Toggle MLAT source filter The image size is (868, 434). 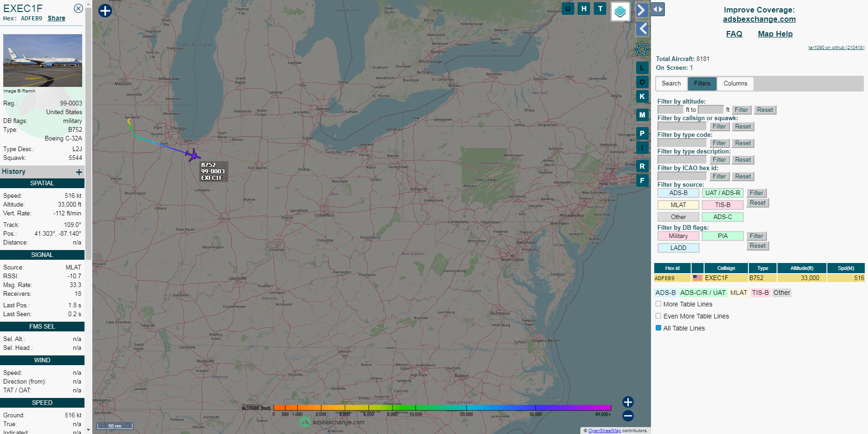(678, 205)
